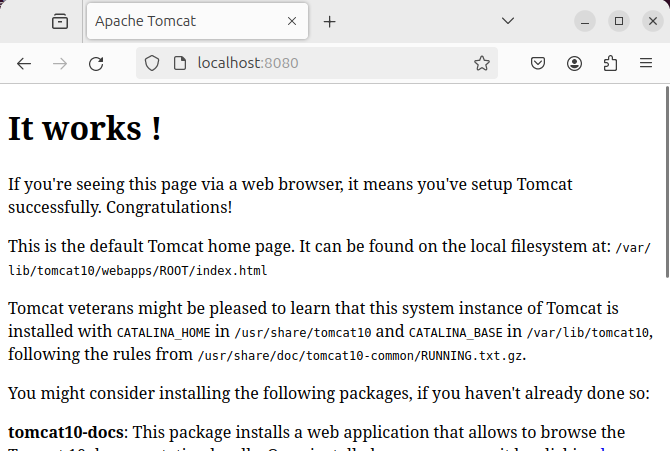Go forward to next page

click(x=60, y=64)
